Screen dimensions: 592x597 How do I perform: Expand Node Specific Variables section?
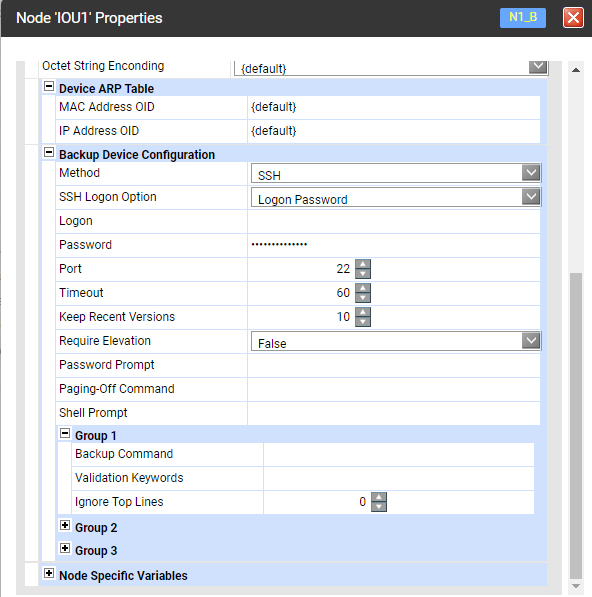click(x=49, y=573)
